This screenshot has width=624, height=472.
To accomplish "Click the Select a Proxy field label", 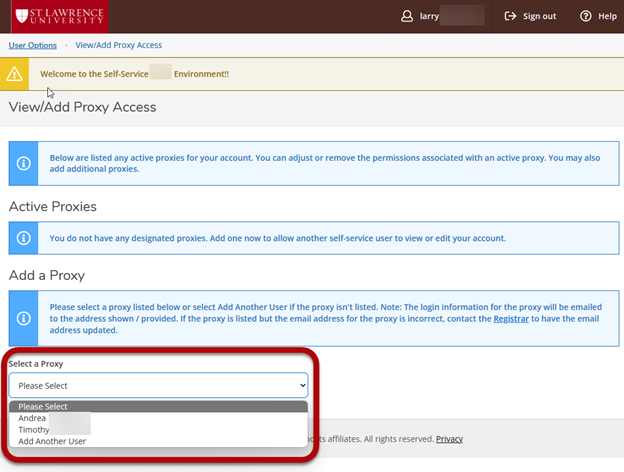I will pos(36,364).
